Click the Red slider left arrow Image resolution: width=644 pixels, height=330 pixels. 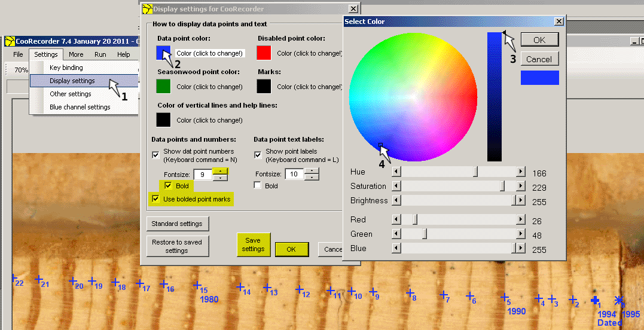click(x=396, y=219)
